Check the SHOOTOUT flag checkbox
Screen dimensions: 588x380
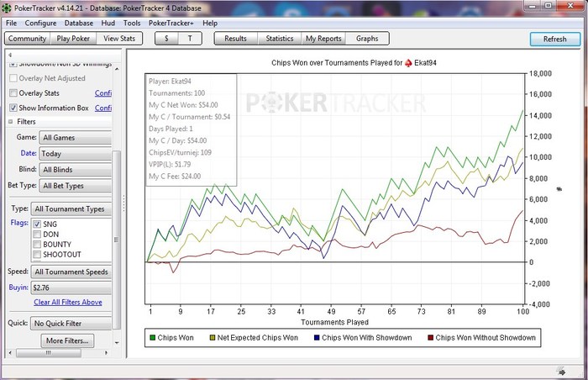click(x=37, y=255)
